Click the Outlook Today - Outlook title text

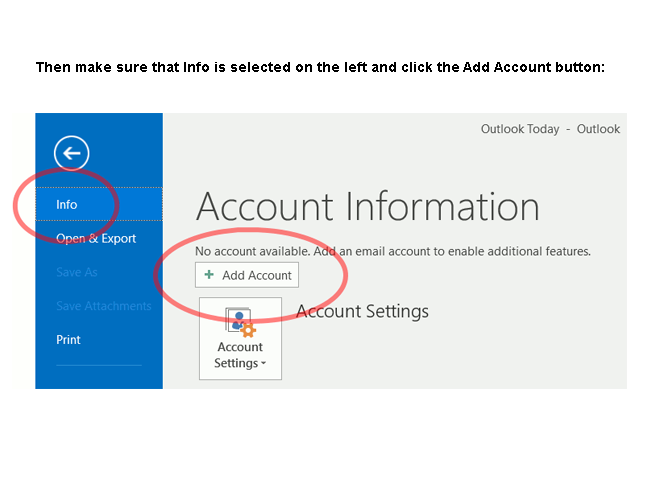click(x=550, y=129)
